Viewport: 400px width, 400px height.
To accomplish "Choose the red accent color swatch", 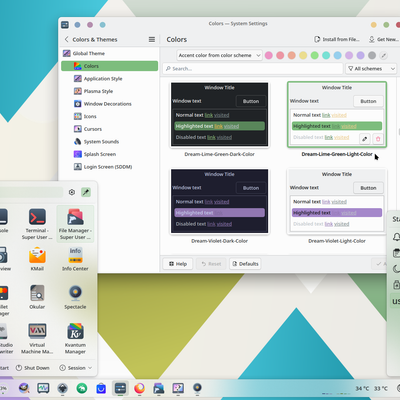I will point(280,55).
